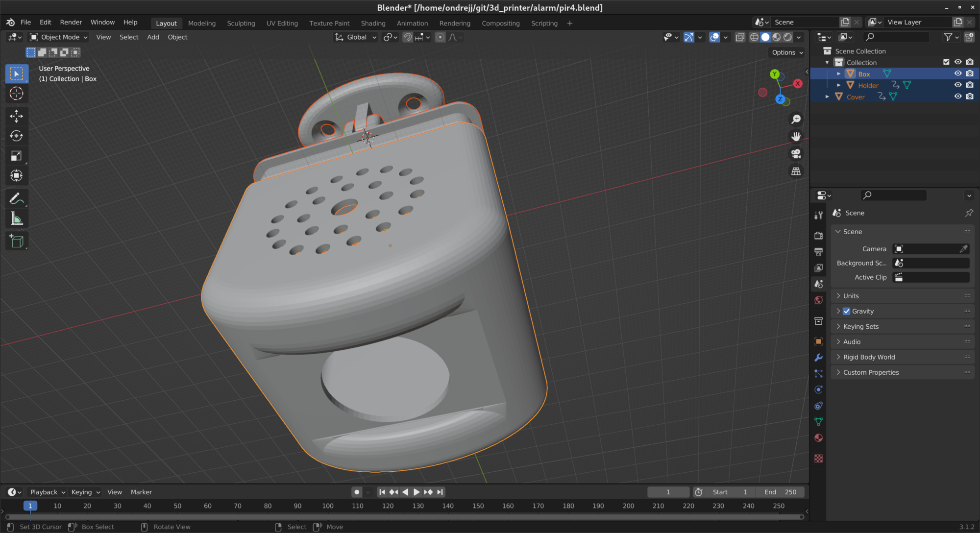Toggle X-ray mode

pos(740,37)
